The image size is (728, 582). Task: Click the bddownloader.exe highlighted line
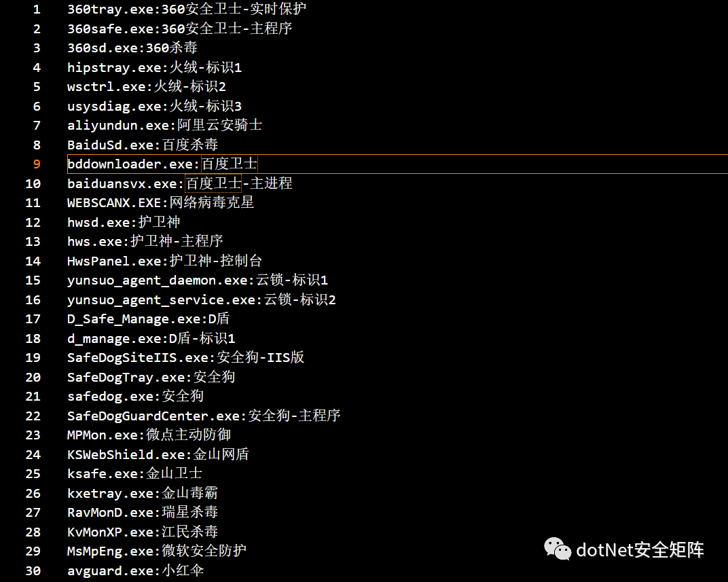click(x=397, y=164)
